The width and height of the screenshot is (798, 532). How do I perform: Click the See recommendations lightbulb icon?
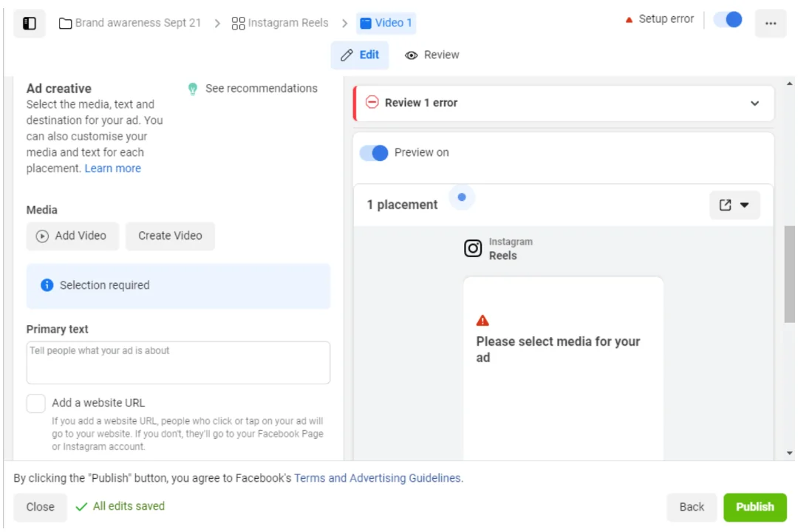[192, 89]
